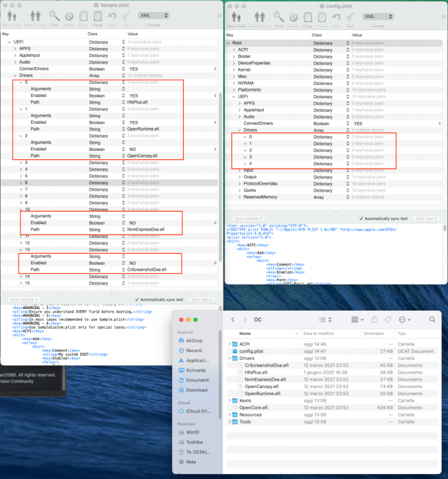Open Finder search magnifier
The image size is (448, 479).
tap(432, 320)
